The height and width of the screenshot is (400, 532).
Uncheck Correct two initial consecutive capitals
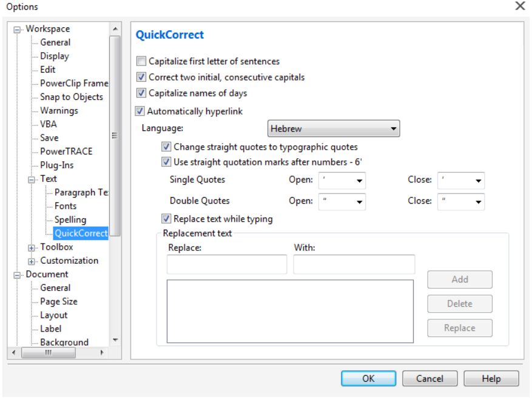point(141,77)
